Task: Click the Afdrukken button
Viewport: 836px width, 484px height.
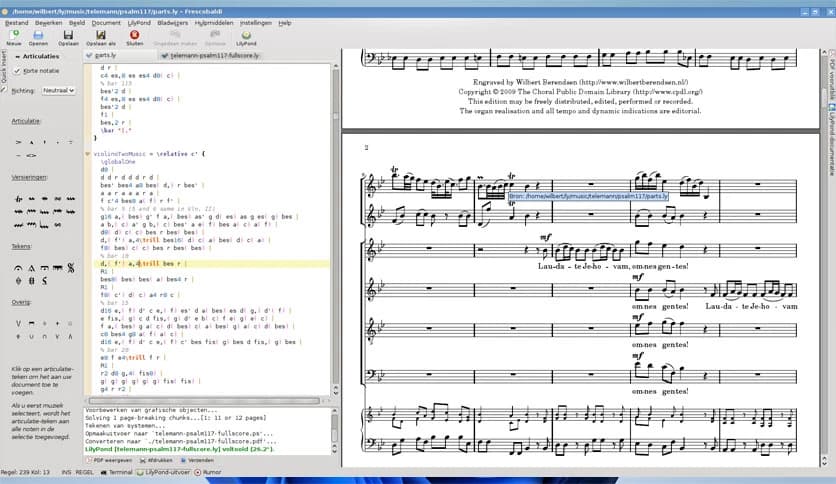Action: tap(156, 459)
